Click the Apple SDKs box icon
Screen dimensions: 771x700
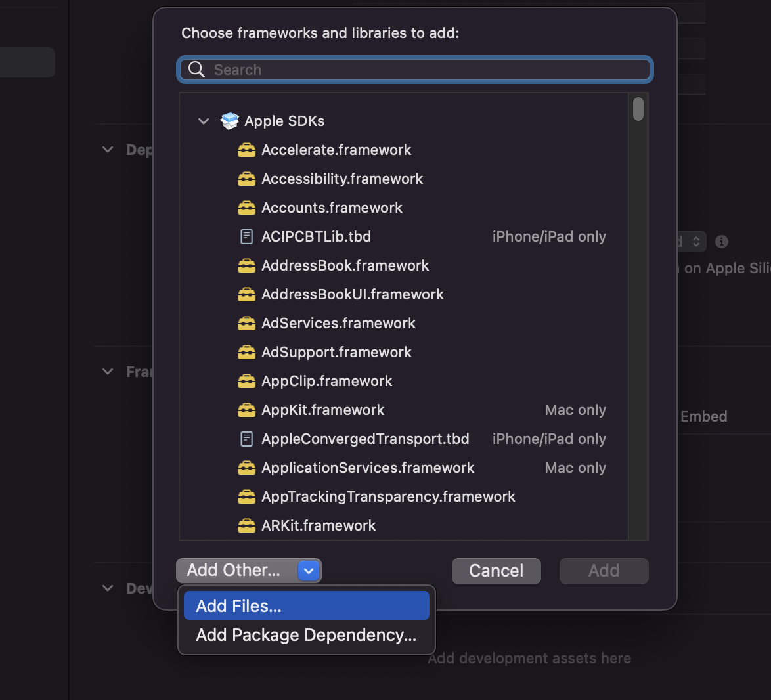[x=229, y=121]
